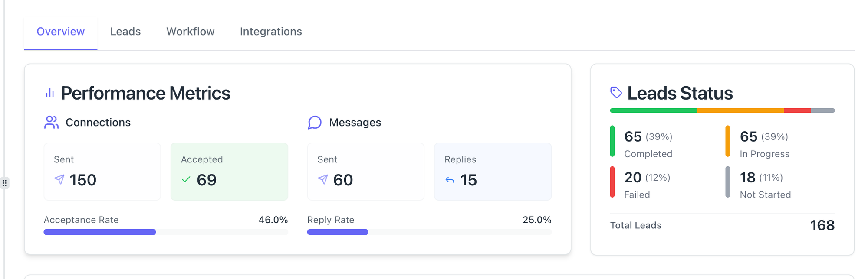Viewport: 868px width, 279px height.
Task: Click the orange In Progress status bar segment
Action: point(740,110)
